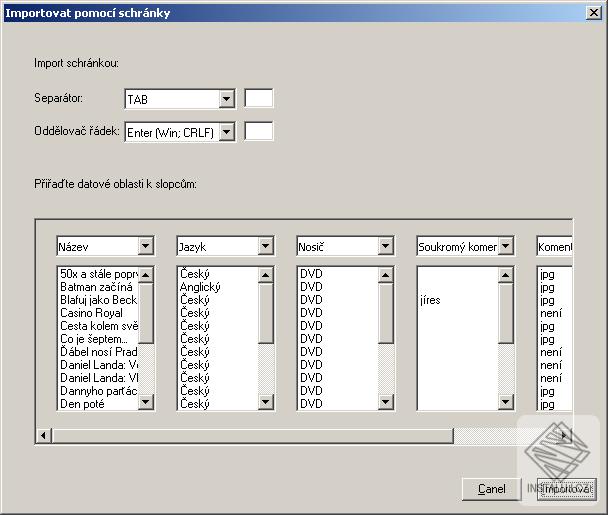Expand the Název column dropdown

(x=145, y=246)
